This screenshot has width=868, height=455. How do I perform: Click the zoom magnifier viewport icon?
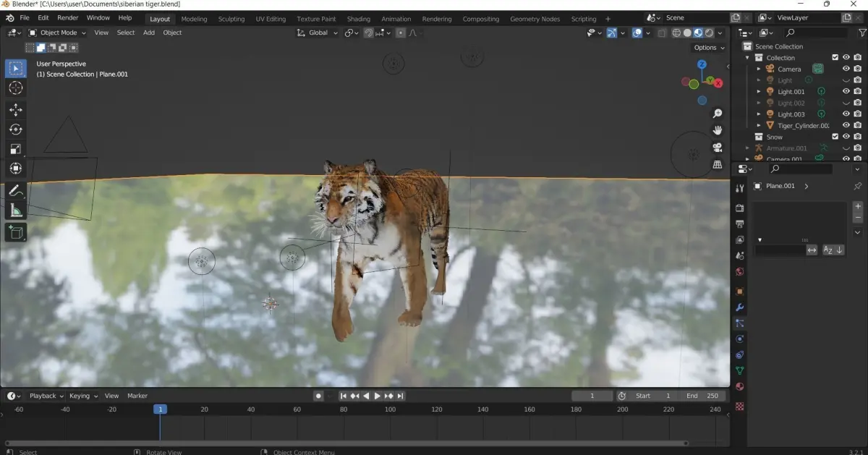pyautogui.click(x=718, y=114)
